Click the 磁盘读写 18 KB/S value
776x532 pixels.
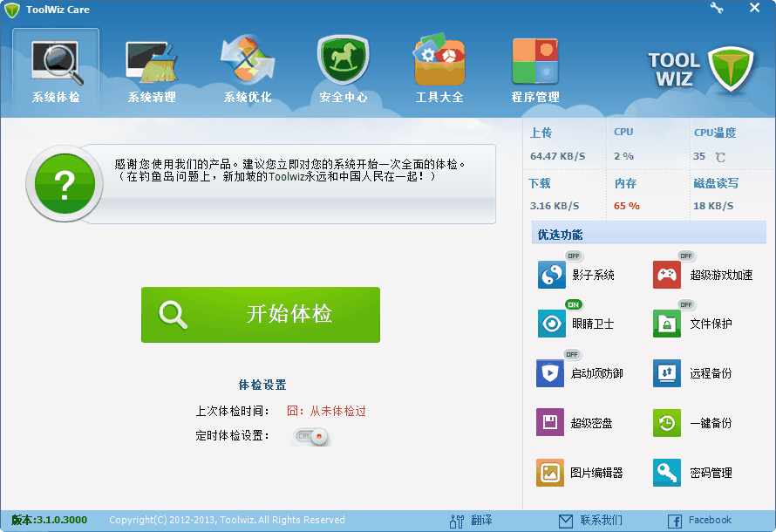[713, 206]
